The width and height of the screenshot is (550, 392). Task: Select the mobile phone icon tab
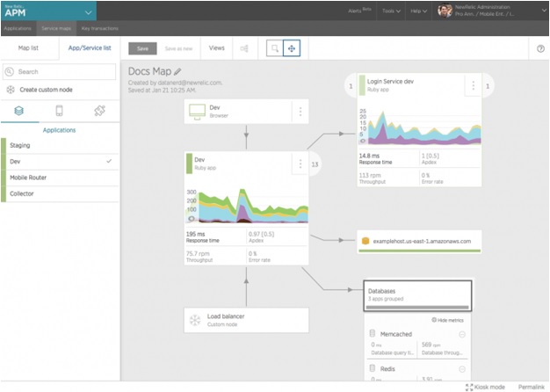tap(59, 111)
